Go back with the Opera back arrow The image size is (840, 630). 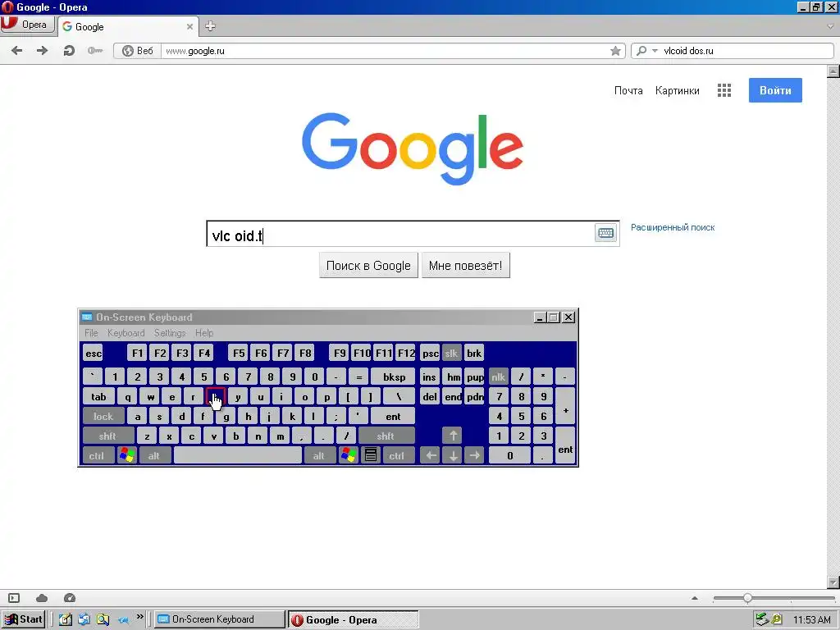(16, 51)
